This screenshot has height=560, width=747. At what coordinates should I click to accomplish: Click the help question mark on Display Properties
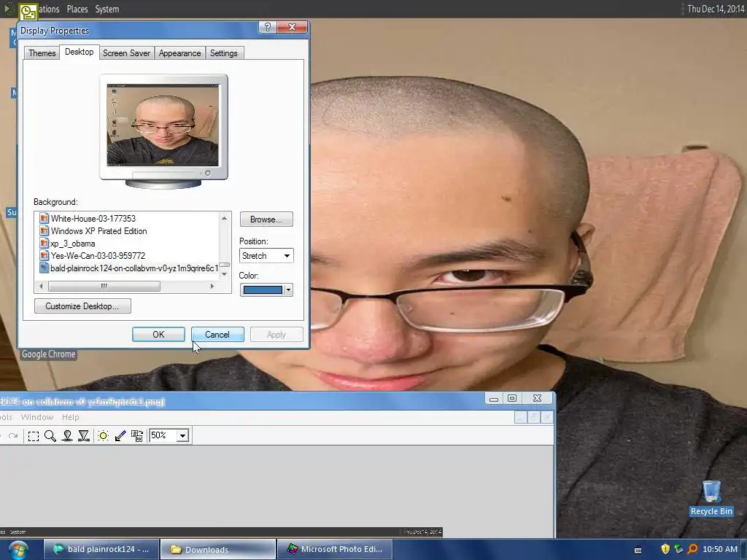pyautogui.click(x=267, y=27)
